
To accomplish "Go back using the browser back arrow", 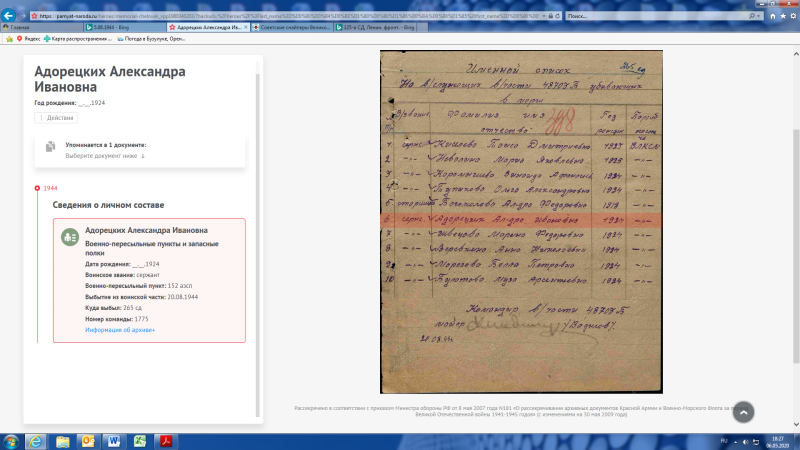I will (x=8, y=15).
